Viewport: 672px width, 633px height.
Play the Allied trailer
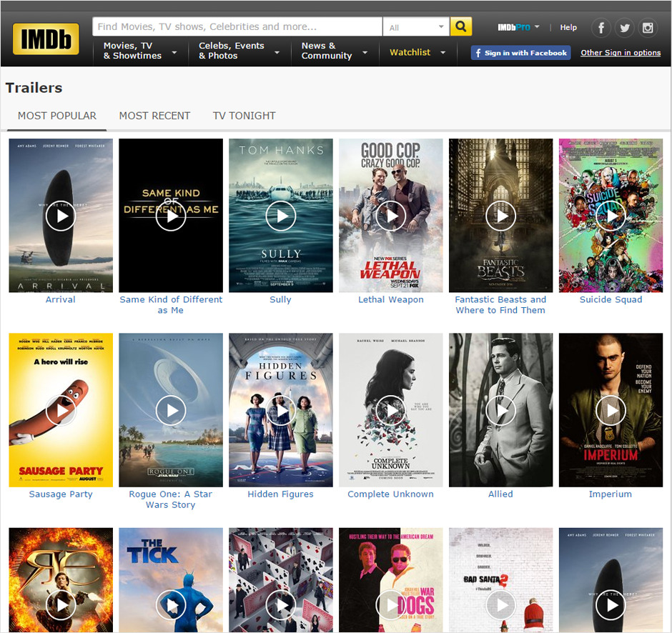pos(500,410)
